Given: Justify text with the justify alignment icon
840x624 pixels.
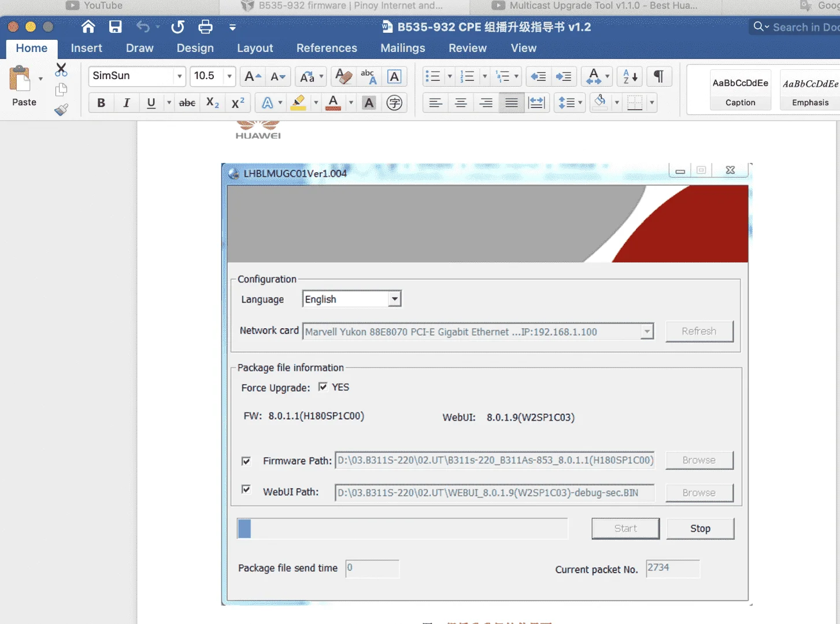Looking at the screenshot, I should pos(512,103).
